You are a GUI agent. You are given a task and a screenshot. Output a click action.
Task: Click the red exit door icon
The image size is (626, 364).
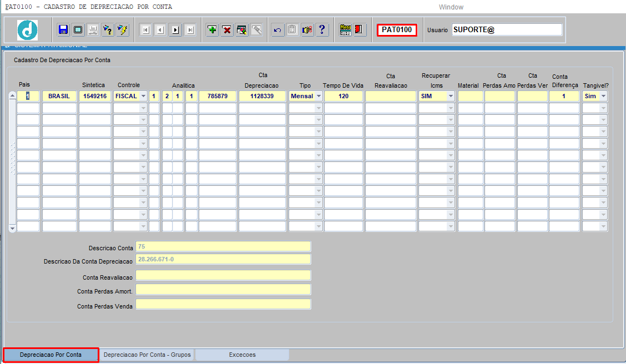(x=359, y=30)
